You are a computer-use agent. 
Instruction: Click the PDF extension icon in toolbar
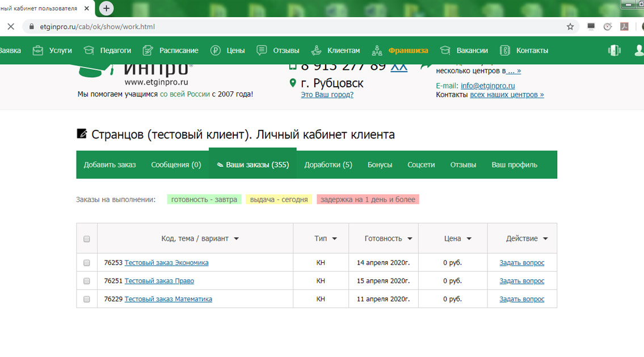624,27
